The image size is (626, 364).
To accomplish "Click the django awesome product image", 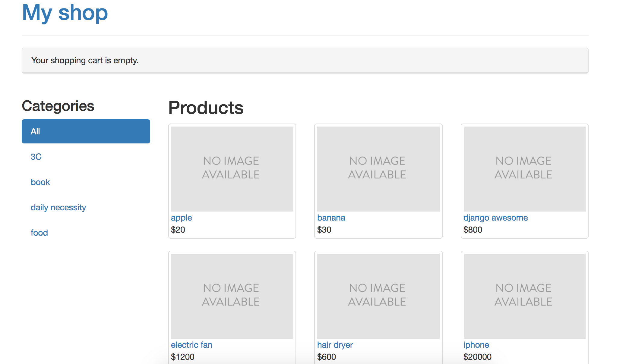I will click(524, 169).
